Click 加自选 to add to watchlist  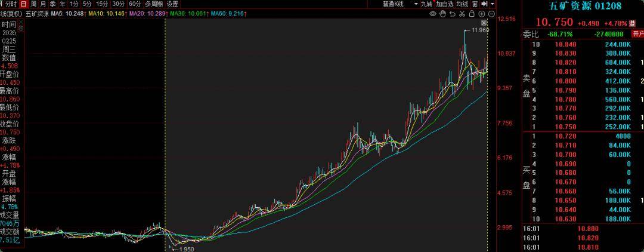click(x=445, y=4)
